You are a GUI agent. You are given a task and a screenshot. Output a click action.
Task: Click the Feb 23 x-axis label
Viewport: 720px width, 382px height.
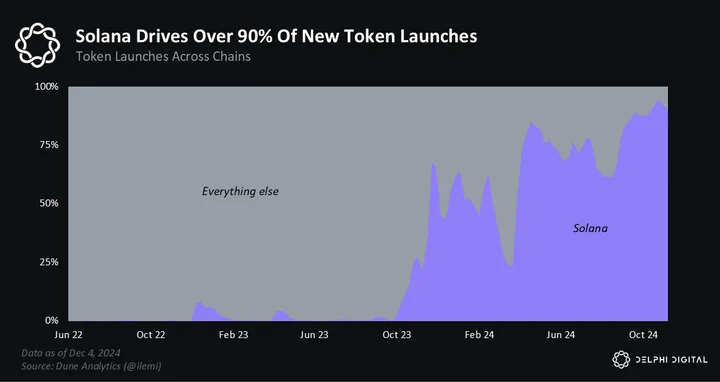tap(233, 335)
